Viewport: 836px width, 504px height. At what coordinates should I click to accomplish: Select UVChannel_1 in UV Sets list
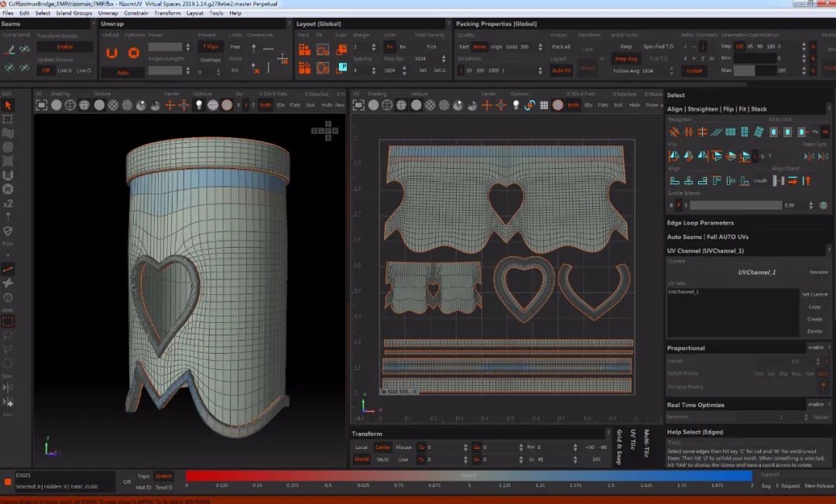pyautogui.click(x=684, y=292)
